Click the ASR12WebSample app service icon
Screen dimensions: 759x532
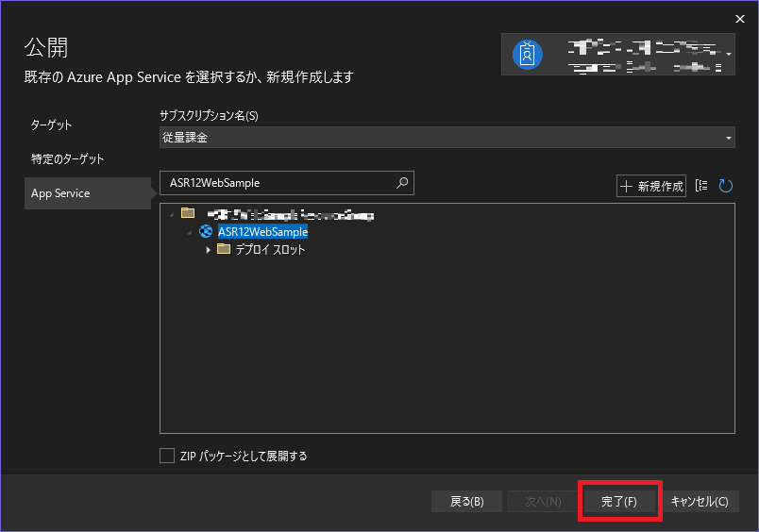tap(206, 232)
